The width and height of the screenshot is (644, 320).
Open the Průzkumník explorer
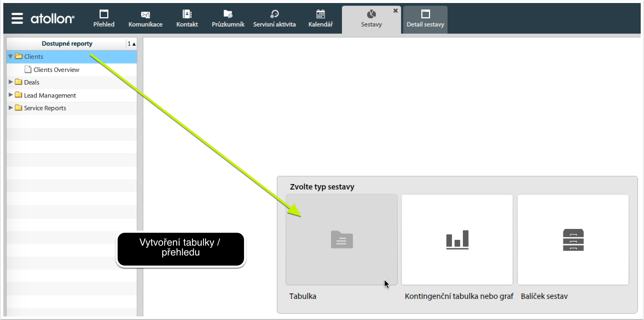click(x=228, y=19)
